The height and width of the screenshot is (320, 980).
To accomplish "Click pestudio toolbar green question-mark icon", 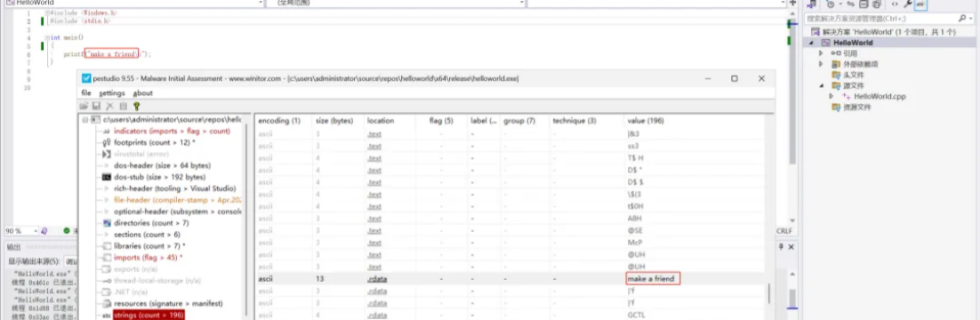I will click(136, 107).
